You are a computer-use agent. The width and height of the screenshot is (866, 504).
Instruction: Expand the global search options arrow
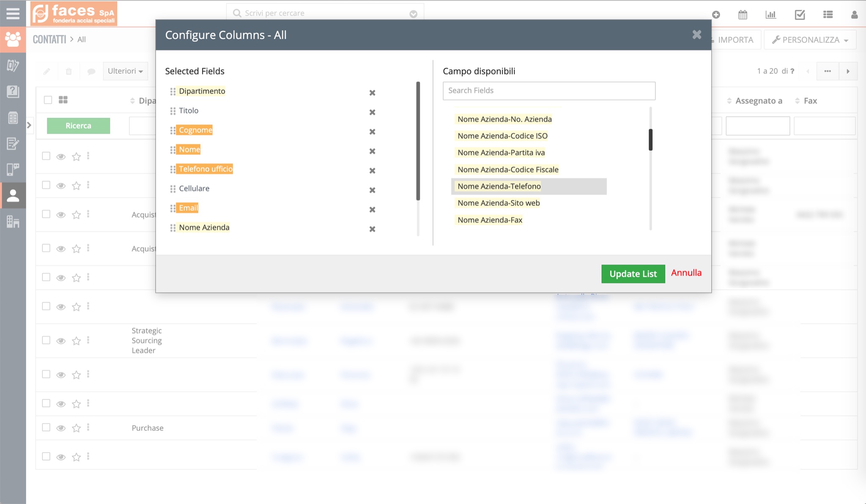click(x=414, y=14)
